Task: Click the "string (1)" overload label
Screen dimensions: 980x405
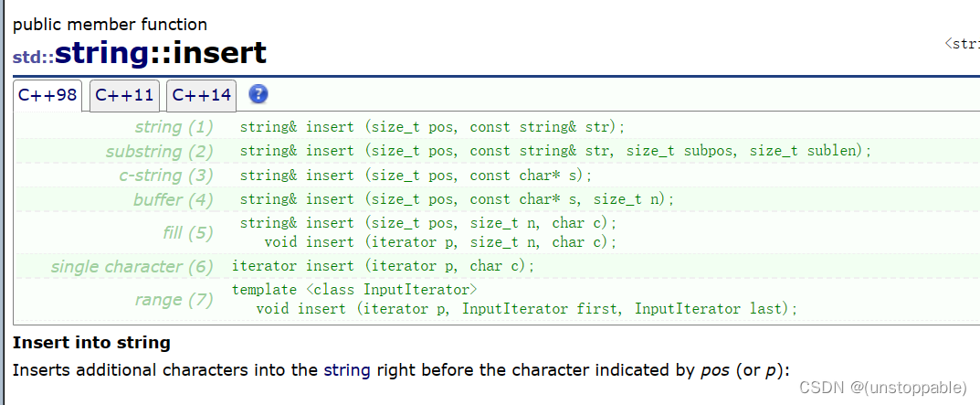Action: point(174,127)
